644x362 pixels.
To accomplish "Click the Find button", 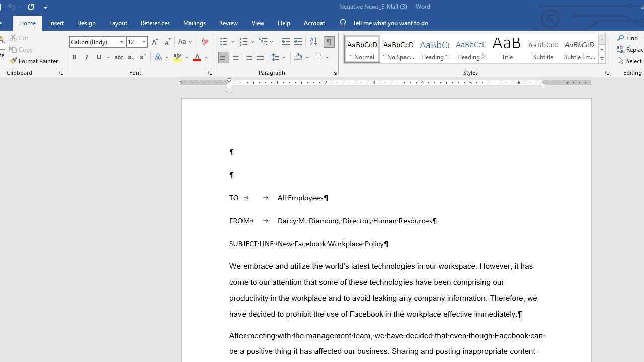I will [x=628, y=38].
